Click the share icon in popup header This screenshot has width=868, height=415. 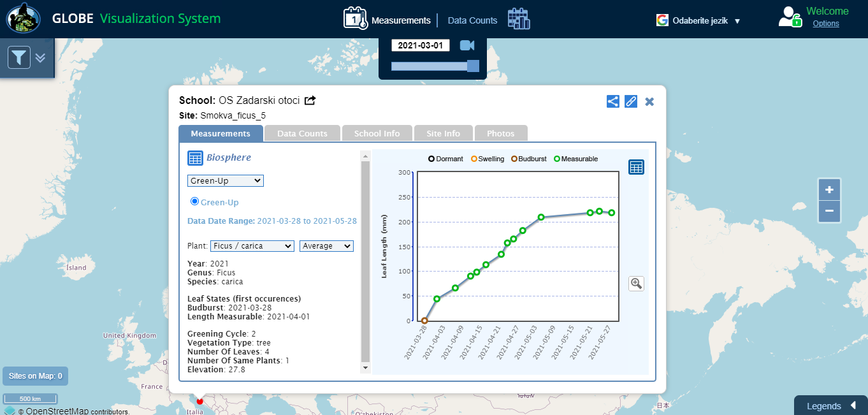point(612,101)
